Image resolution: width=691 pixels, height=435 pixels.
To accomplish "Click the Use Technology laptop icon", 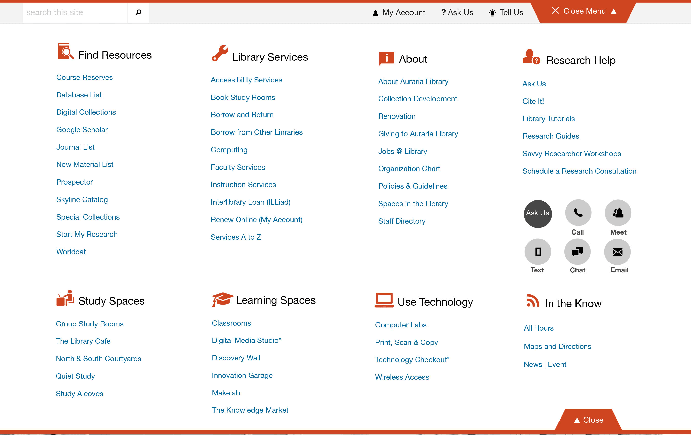I will coord(384,299).
